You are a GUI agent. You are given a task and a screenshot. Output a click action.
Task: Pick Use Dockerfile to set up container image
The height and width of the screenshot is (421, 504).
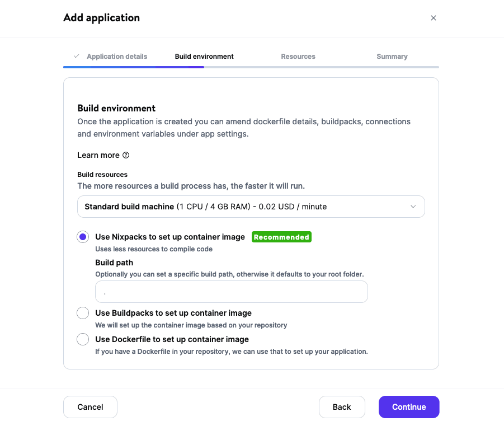[x=83, y=339]
